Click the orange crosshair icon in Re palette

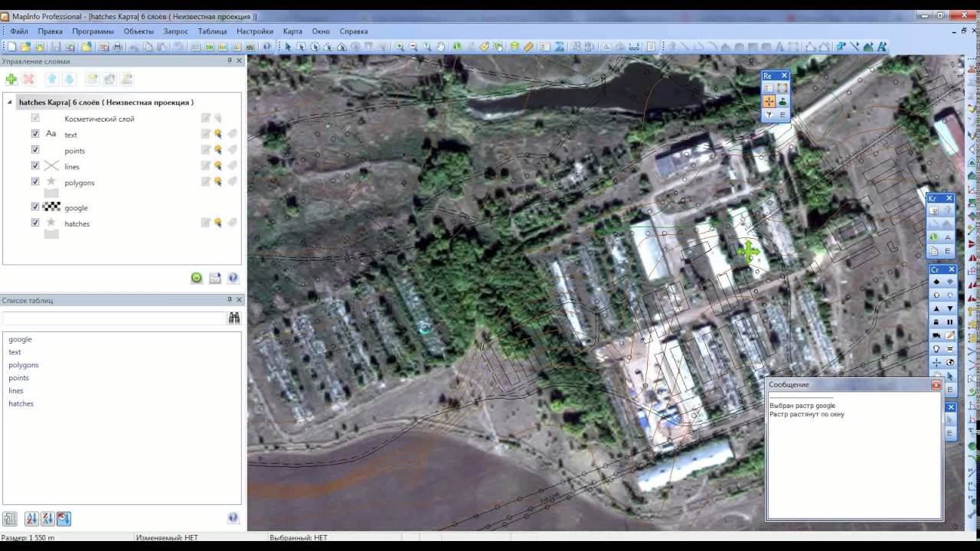pyautogui.click(x=769, y=101)
